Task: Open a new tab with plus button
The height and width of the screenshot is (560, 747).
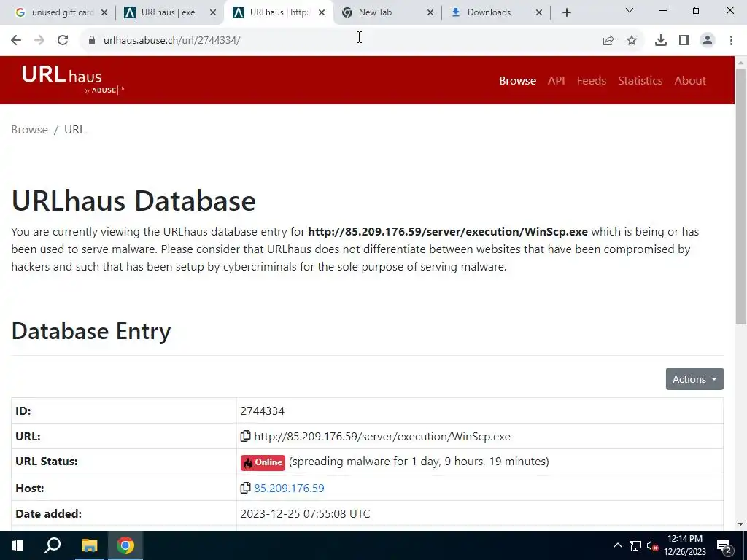Action: click(x=566, y=12)
